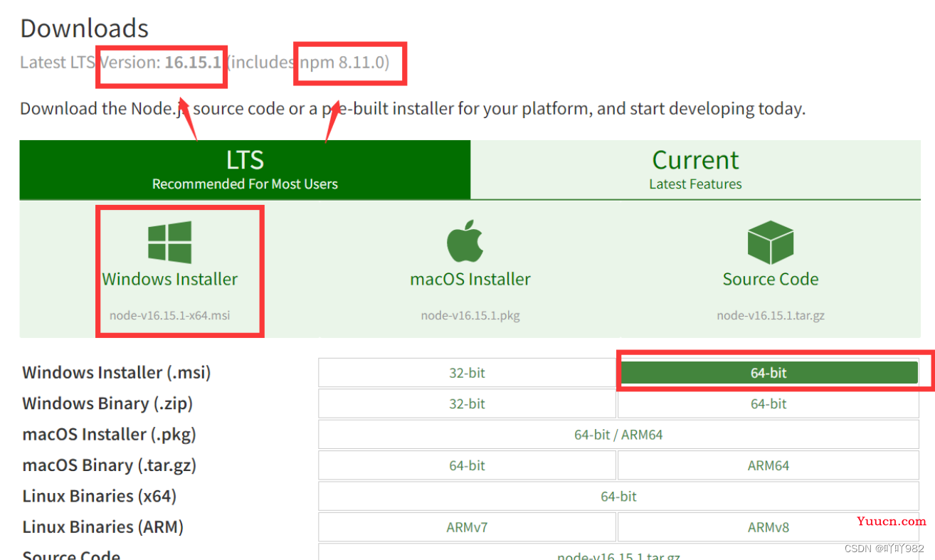The width and height of the screenshot is (935, 560).
Task: Click the Windows logo icon
Action: pyautogui.click(x=170, y=242)
